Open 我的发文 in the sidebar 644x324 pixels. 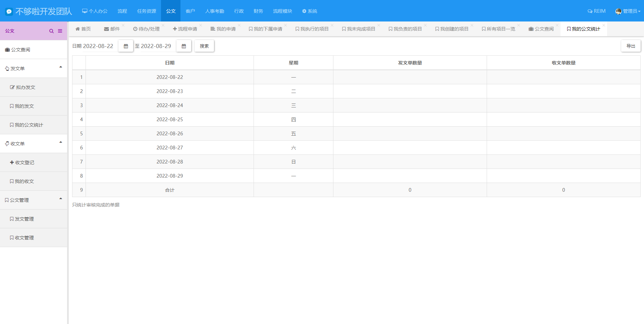tap(34, 106)
